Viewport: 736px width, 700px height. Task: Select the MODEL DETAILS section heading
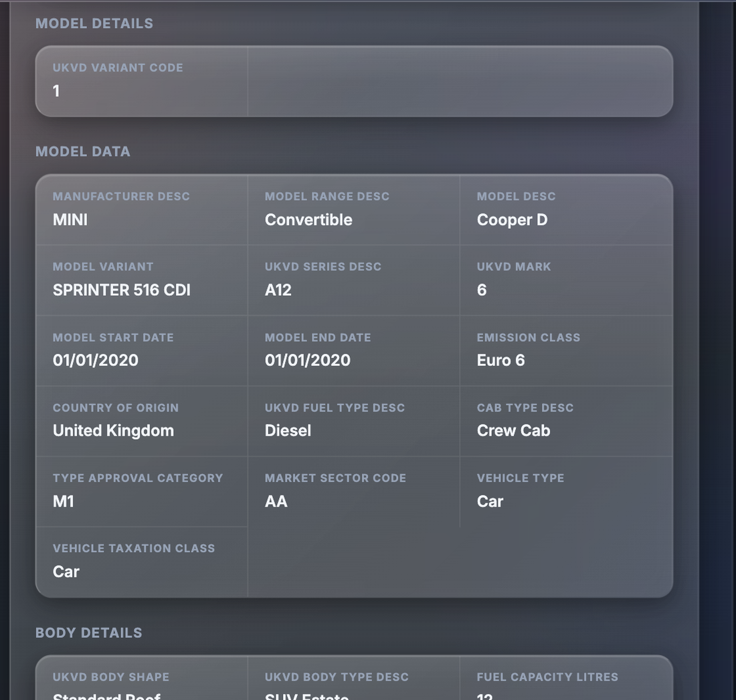[x=94, y=23]
